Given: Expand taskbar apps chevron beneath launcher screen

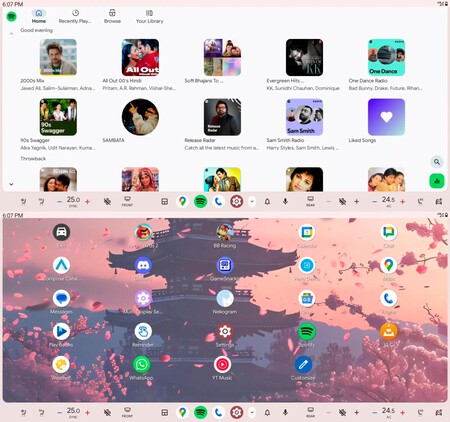Looking at the screenshot, I should [252, 412].
